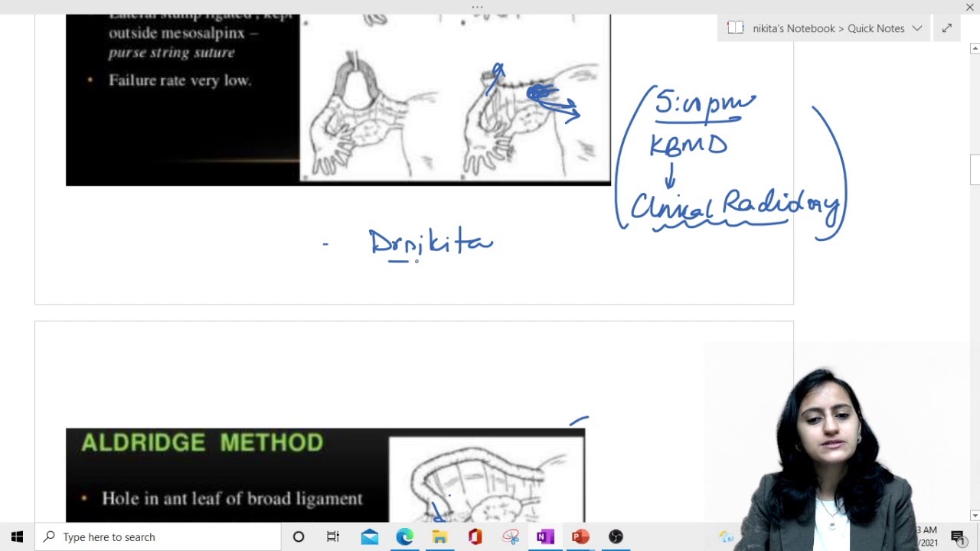Click 'Hole in ant leaf of broad ligament' text
This screenshot has width=980, height=551.
tap(232, 498)
